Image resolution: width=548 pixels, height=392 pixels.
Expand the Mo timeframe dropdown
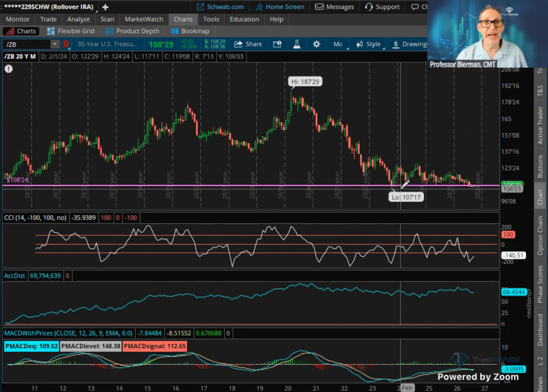[x=339, y=44]
